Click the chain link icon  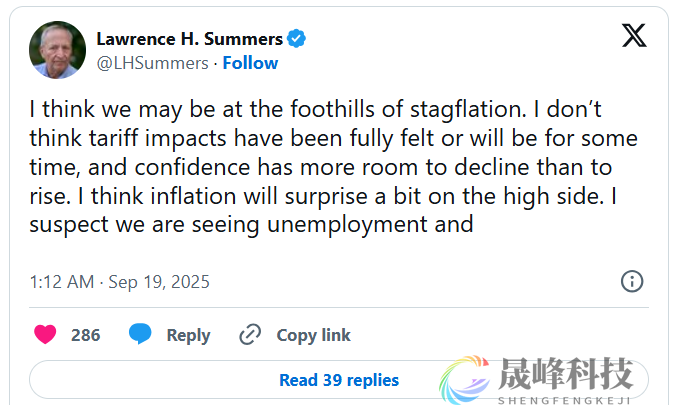250,335
